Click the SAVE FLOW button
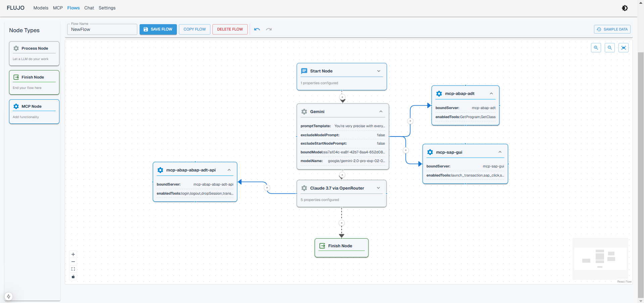This screenshot has height=303, width=644. tap(158, 29)
